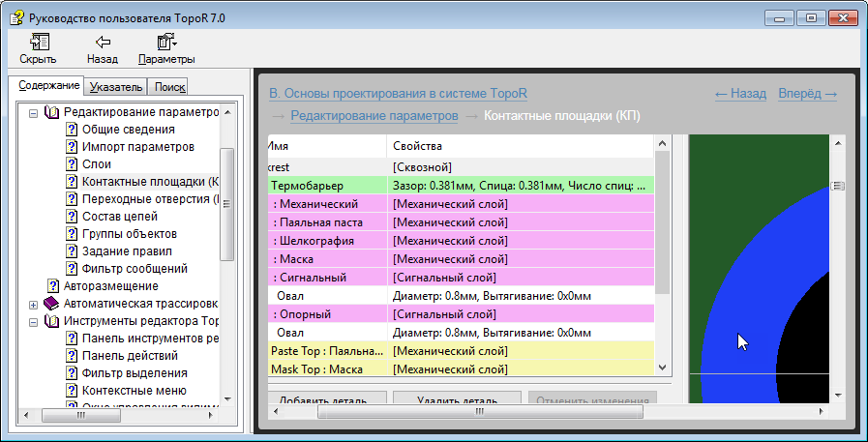Click the [Сквозной] property cell
The height and width of the screenshot is (442, 868).
[x=521, y=167]
